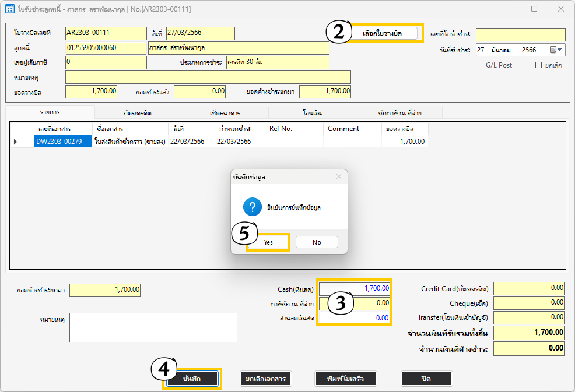
Task: Select the row arrow indicator for DW2303-00279
Action: (x=16, y=142)
